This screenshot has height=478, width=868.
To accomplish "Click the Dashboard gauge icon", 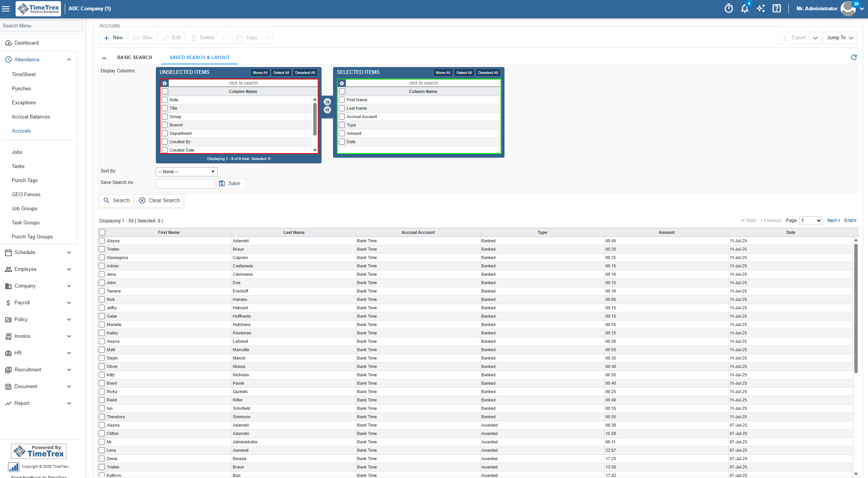I will point(8,43).
